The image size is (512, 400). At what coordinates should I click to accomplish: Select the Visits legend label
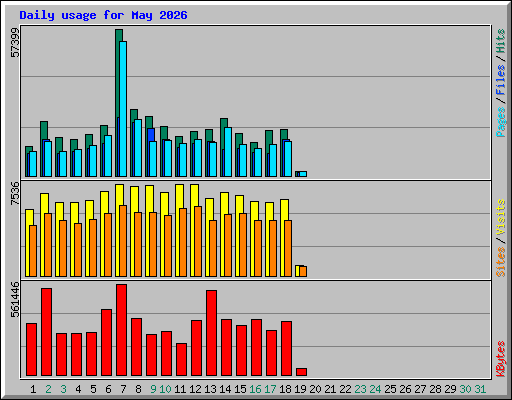tap(501, 218)
